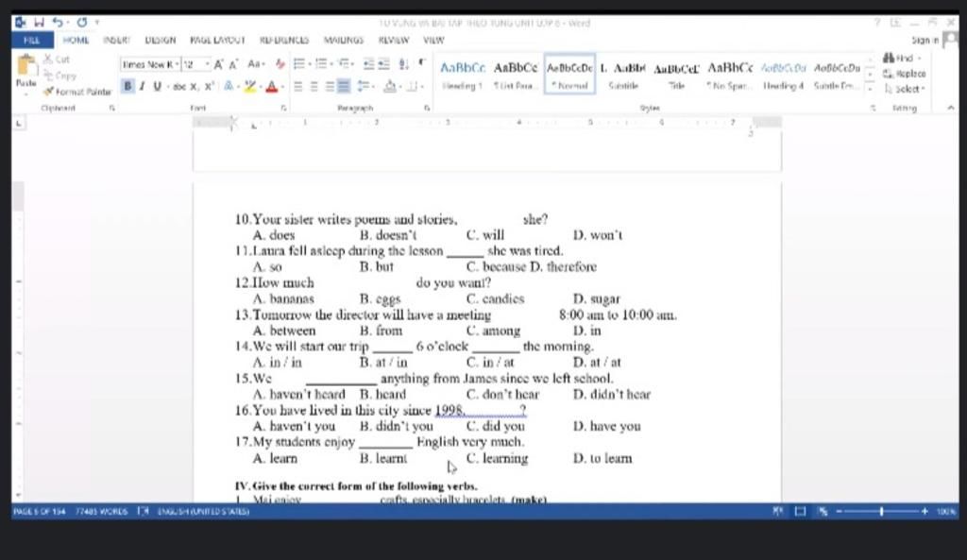967x560 pixels.
Task: Increase font size with Grow Font
Action: 218,64
